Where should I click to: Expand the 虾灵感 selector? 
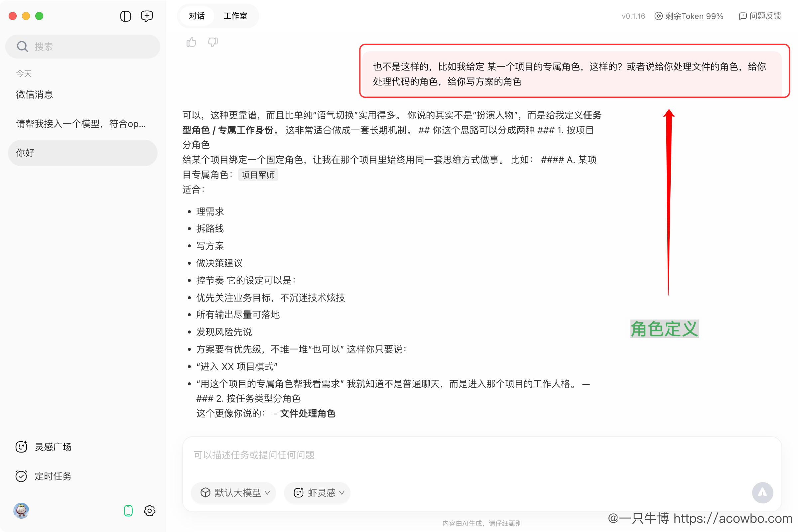click(x=317, y=493)
